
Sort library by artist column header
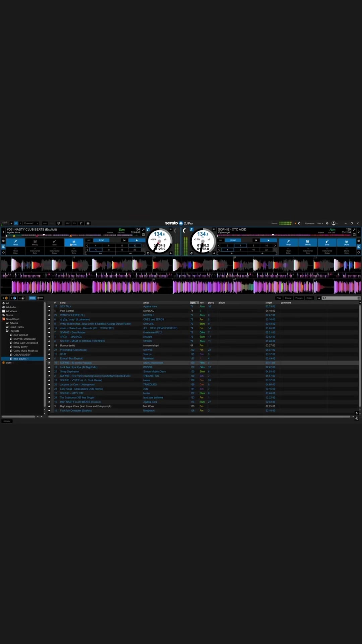tap(146, 303)
